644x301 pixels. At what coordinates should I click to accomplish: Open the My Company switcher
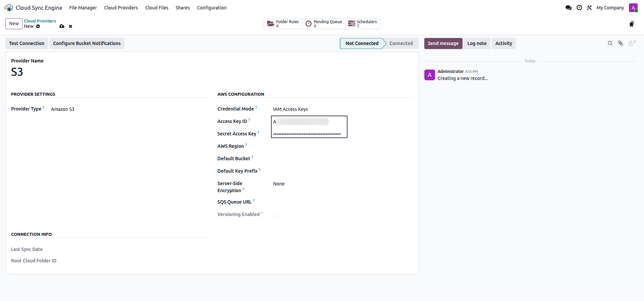610,8
